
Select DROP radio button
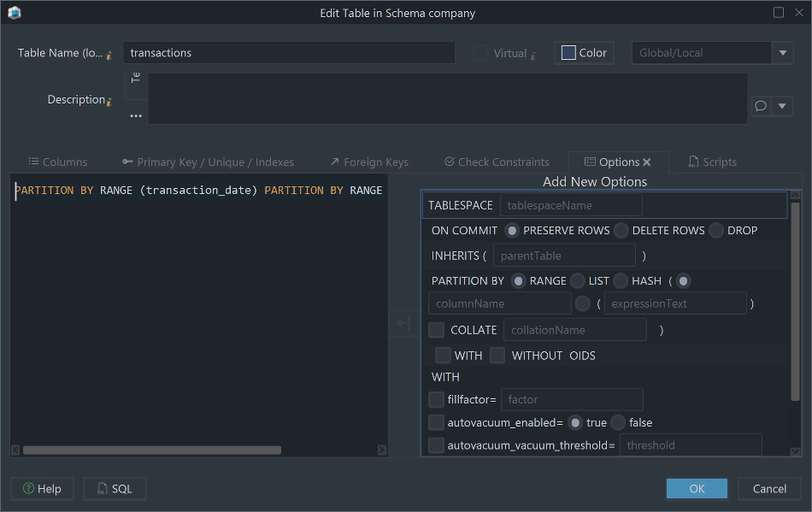coord(716,231)
